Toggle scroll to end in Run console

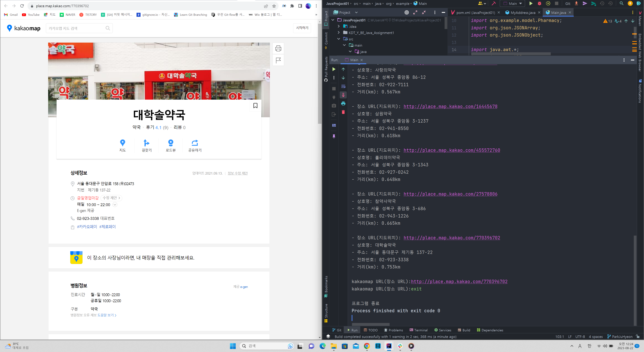pyautogui.click(x=343, y=95)
